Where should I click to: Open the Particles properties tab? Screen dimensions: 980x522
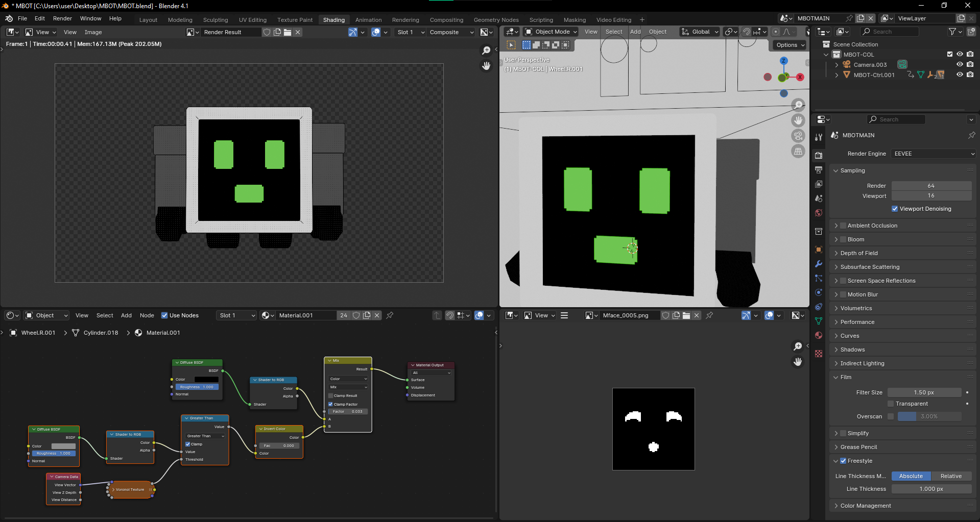coord(819,278)
